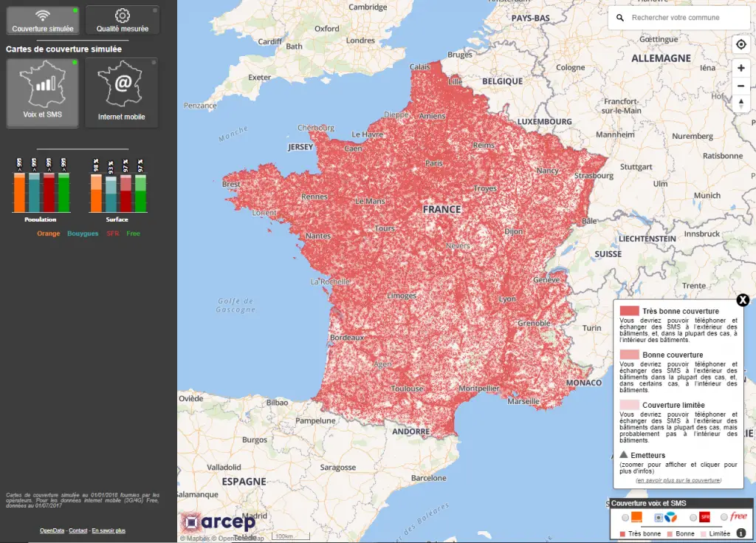756x543 pixels.
Task: Switch to the Qualité mesurée tab
Action: tap(121, 20)
